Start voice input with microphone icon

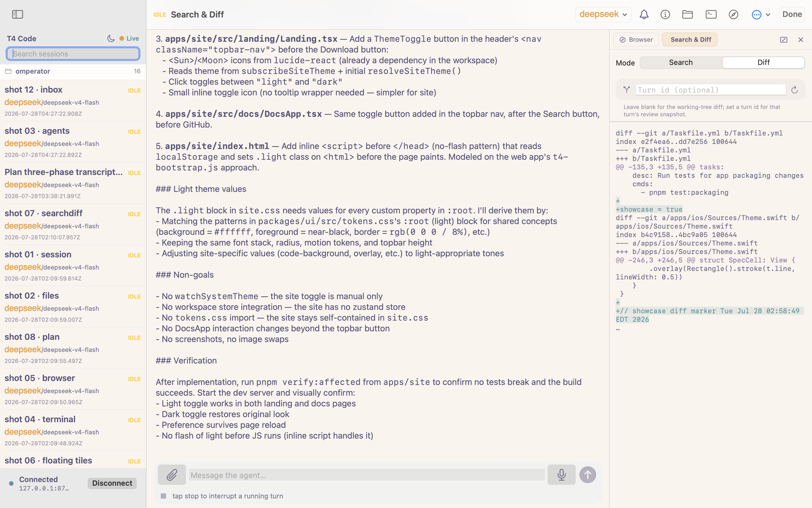561,475
